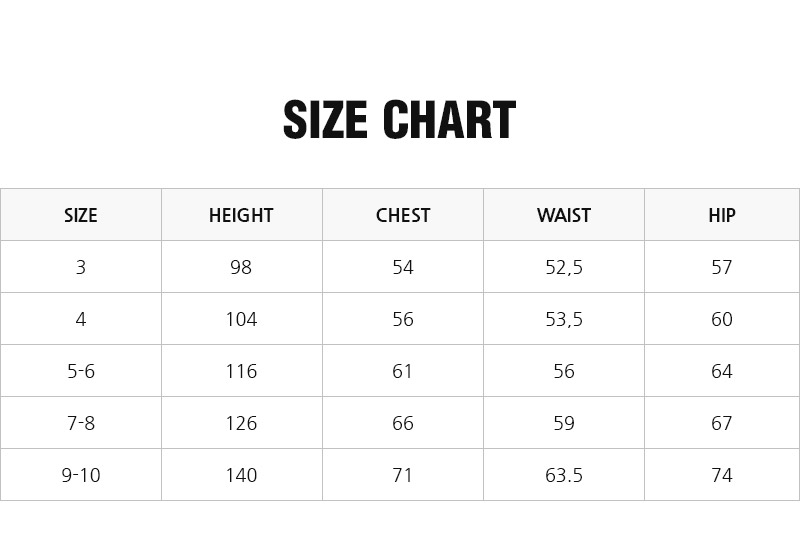Viewport: 800px width, 549px height.
Task: Select the hip value 74
Action: click(x=722, y=476)
